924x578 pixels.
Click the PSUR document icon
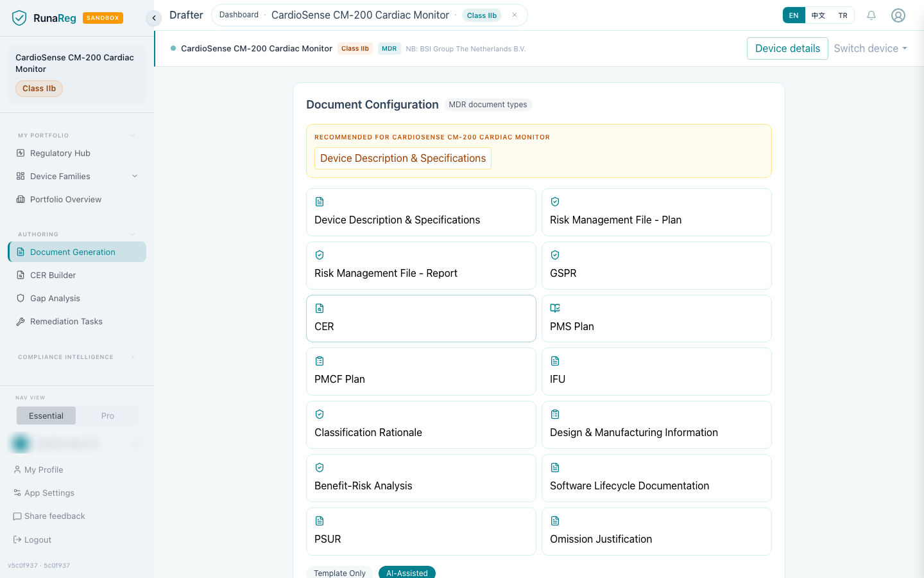320,521
